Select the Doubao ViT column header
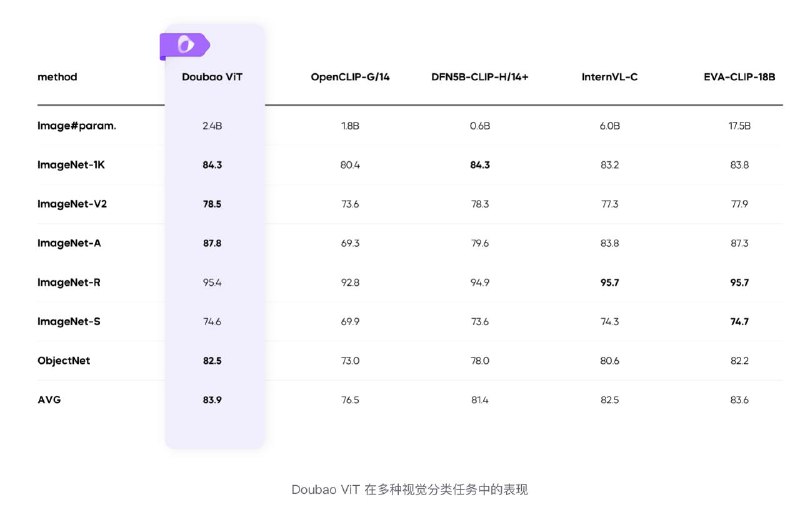 (212, 77)
